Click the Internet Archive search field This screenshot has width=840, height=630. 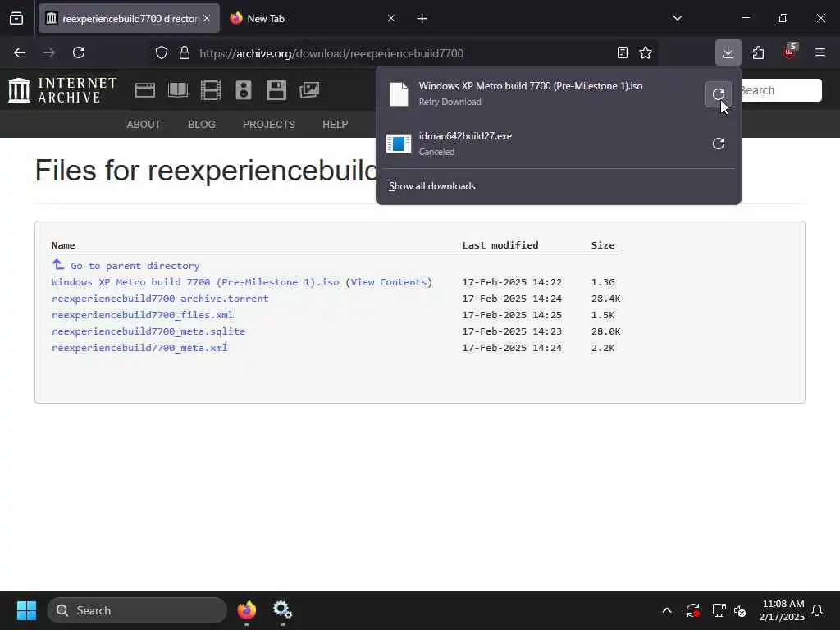click(780, 90)
